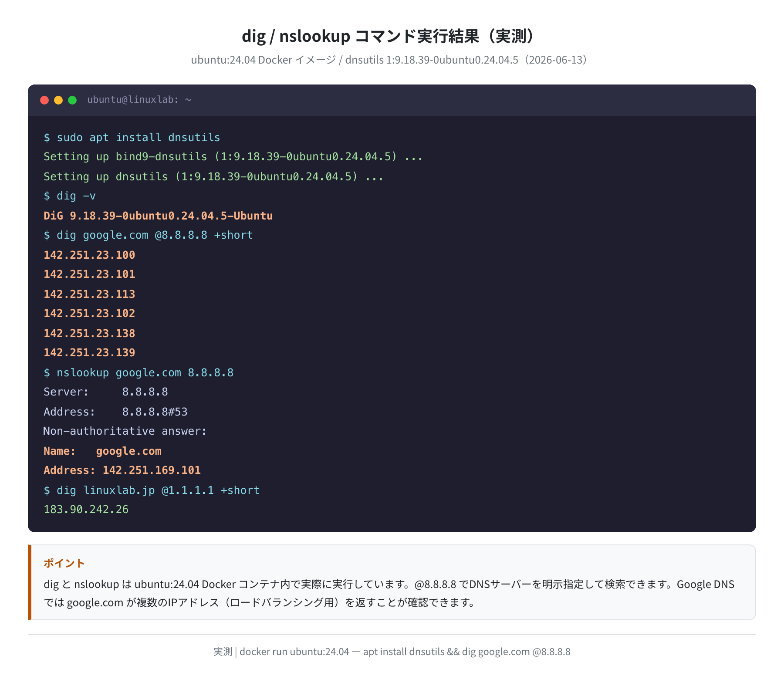Screen dimensions: 784x676
Task: Click IP address 142.251.23.101
Action: [89, 274]
